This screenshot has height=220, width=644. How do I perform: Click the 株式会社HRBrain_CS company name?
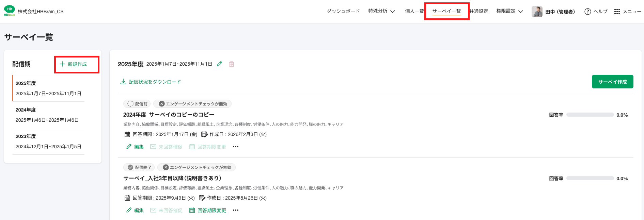41,12
